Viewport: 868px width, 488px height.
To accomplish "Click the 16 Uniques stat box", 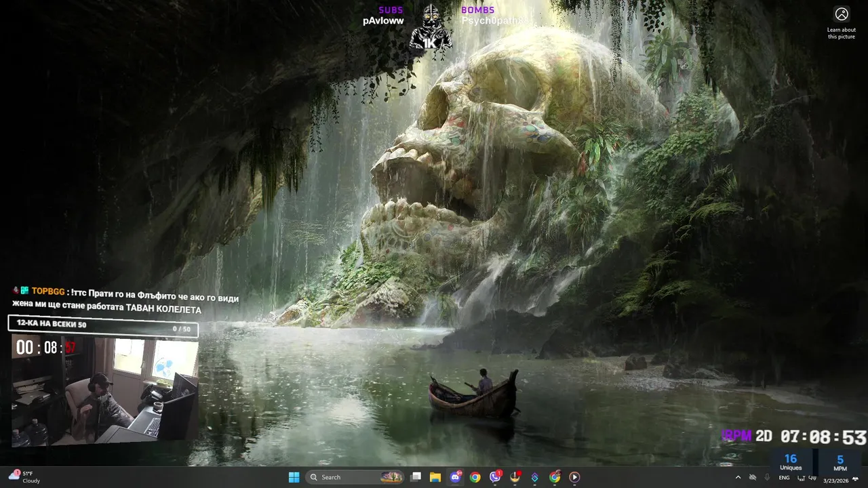I will click(x=791, y=462).
